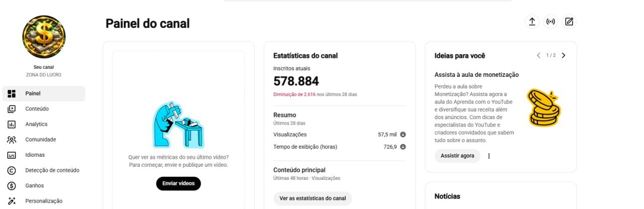Viewport: 644px width, 209px height.
Task: Click the ZONA DO LUCRO channel avatar
Action: (x=44, y=37)
